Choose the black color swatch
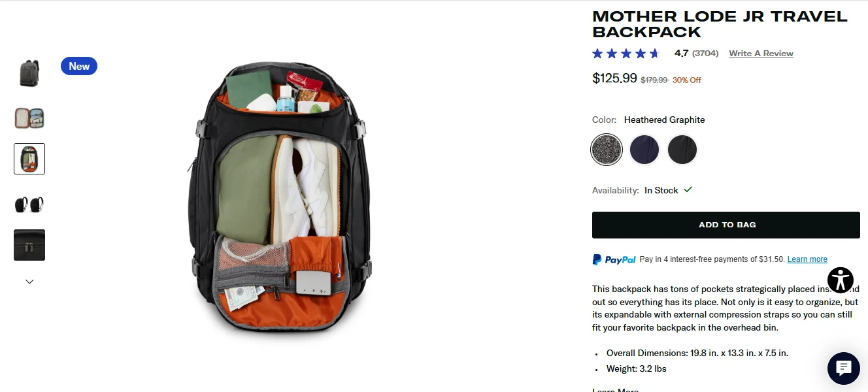 point(682,150)
